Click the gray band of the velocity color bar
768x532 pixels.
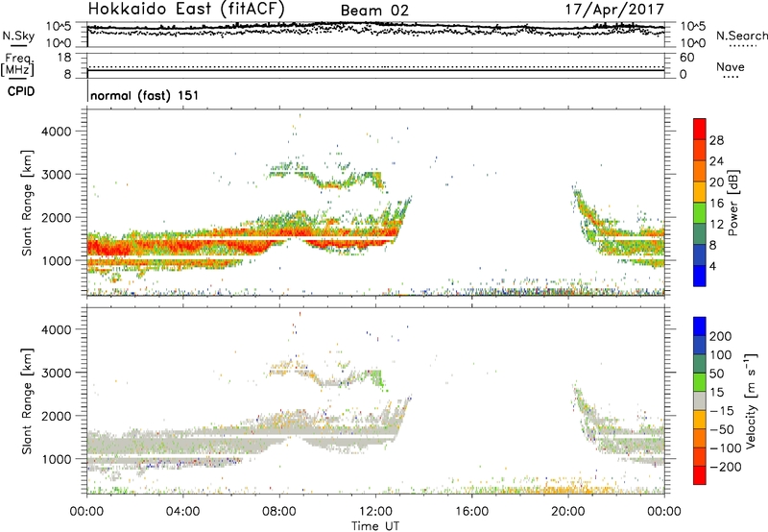(700, 400)
